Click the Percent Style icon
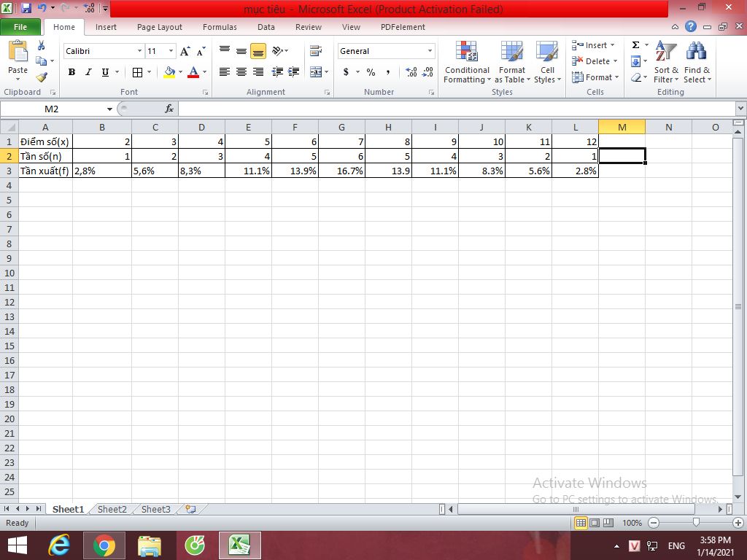Viewport: 747px width, 560px height. coord(371,72)
